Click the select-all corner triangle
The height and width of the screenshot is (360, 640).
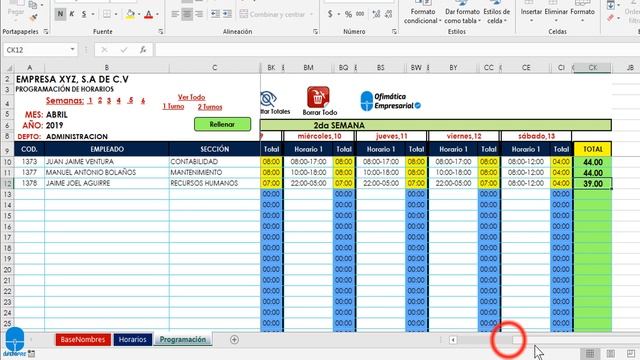(8, 68)
